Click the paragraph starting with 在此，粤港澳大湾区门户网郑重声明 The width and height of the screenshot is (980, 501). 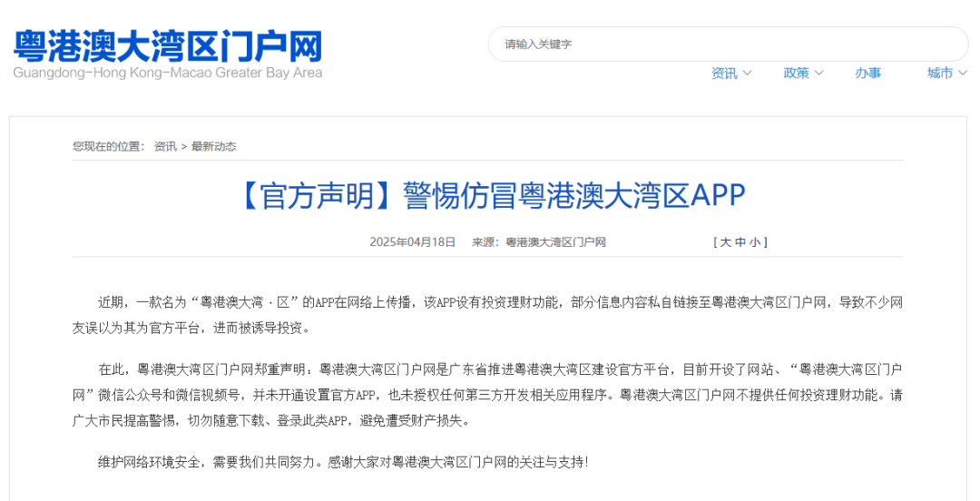(487, 396)
